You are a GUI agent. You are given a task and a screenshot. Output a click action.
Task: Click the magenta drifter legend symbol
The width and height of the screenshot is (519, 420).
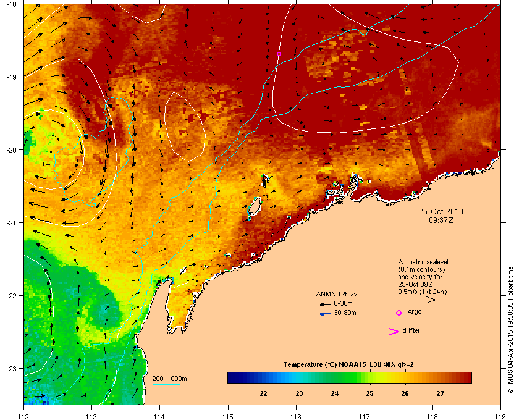(394, 332)
